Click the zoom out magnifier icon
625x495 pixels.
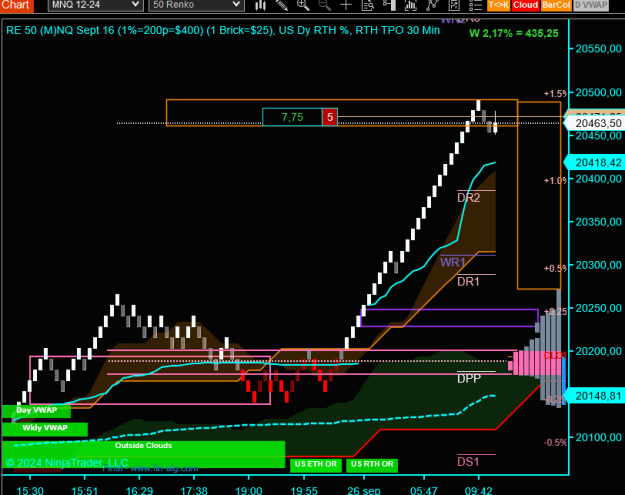pyautogui.click(x=324, y=5)
